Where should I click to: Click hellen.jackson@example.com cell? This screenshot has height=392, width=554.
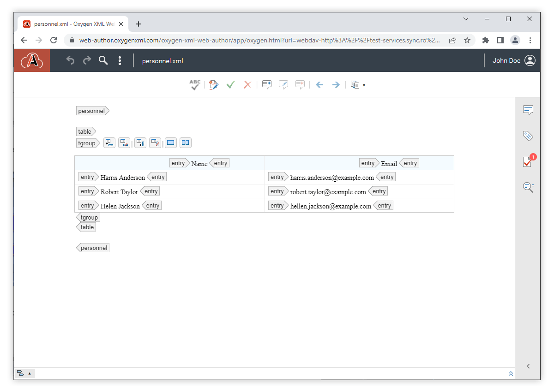pos(331,206)
